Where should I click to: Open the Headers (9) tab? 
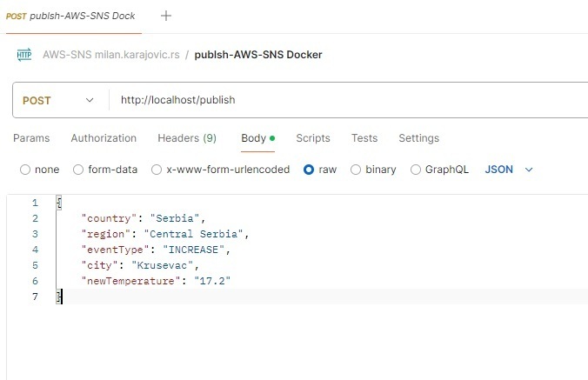coord(187,138)
